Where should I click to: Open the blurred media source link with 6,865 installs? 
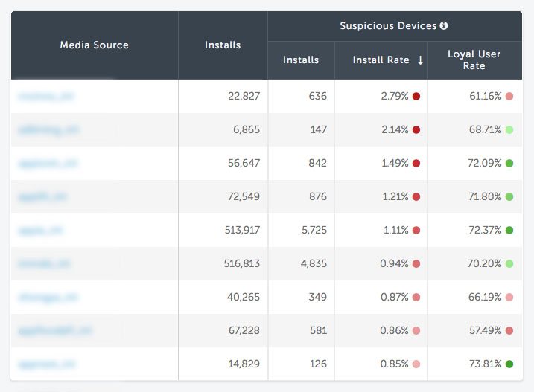48,130
